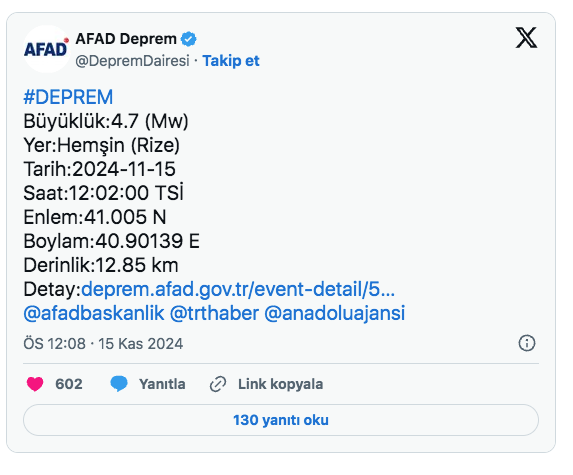Open the deprem.afad.gov.tr event detail link
Viewport: 573px width, 475px height.
[238, 289]
